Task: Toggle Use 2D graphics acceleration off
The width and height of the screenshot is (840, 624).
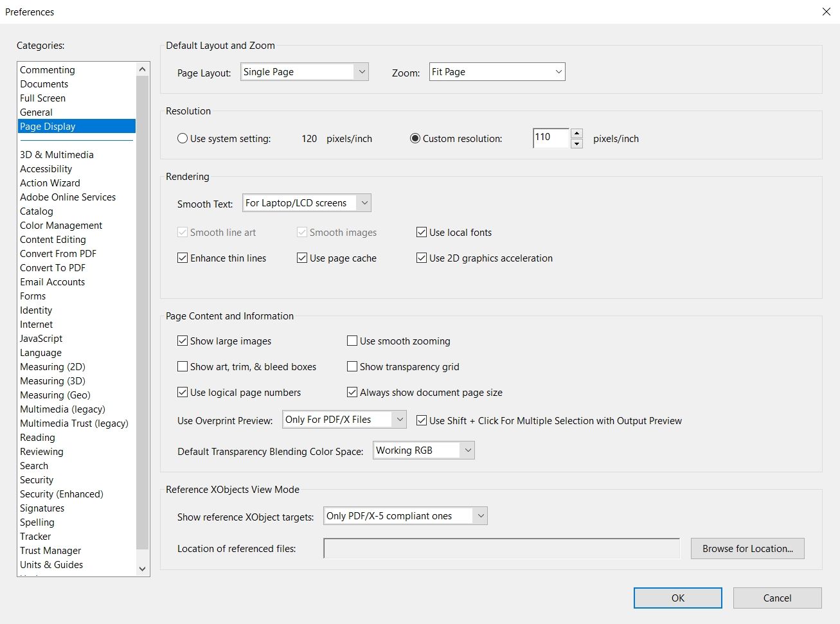Action: 422,258
